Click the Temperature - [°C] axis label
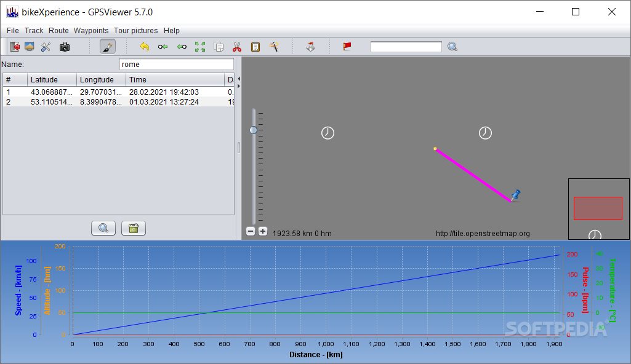The width and height of the screenshot is (631, 364). point(613,290)
